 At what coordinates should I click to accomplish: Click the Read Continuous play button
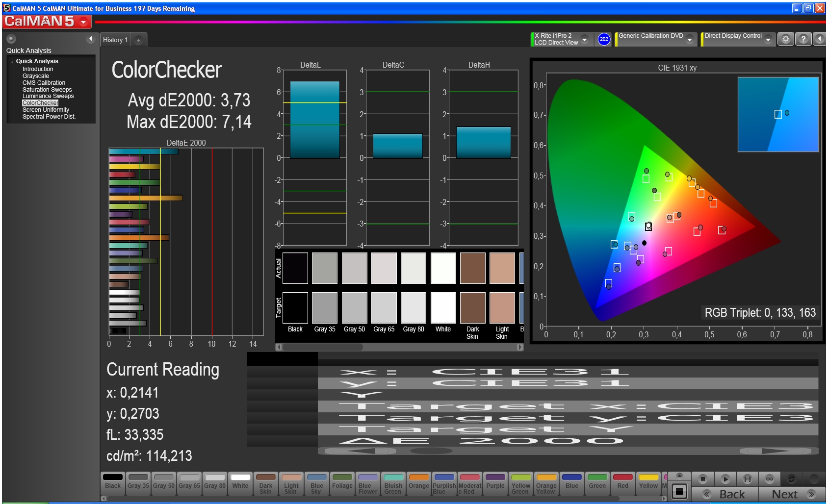[x=725, y=479]
